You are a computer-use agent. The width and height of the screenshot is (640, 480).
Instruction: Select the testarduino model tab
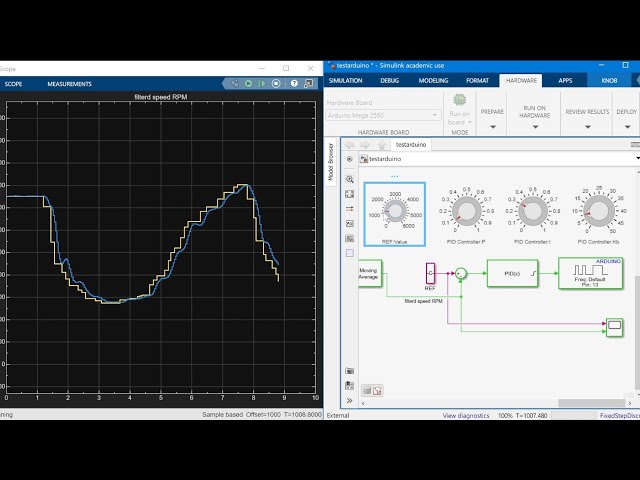(x=411, y=144)
